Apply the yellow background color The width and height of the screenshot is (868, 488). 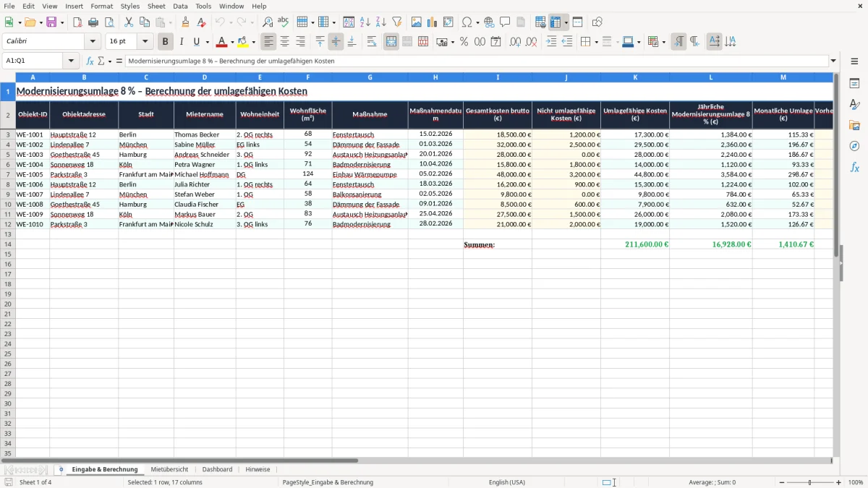pyautogui.click(x=243, y=42)
